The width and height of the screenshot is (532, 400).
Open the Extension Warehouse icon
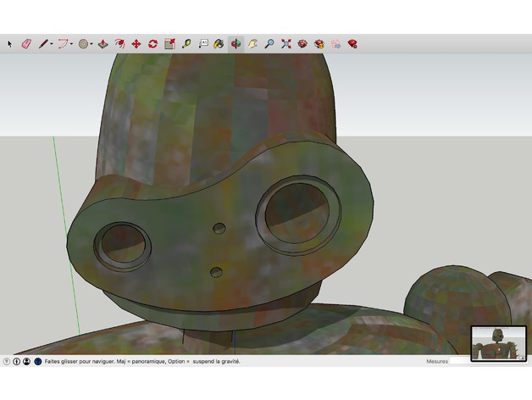pyautogui.click(x=319, y=44)
